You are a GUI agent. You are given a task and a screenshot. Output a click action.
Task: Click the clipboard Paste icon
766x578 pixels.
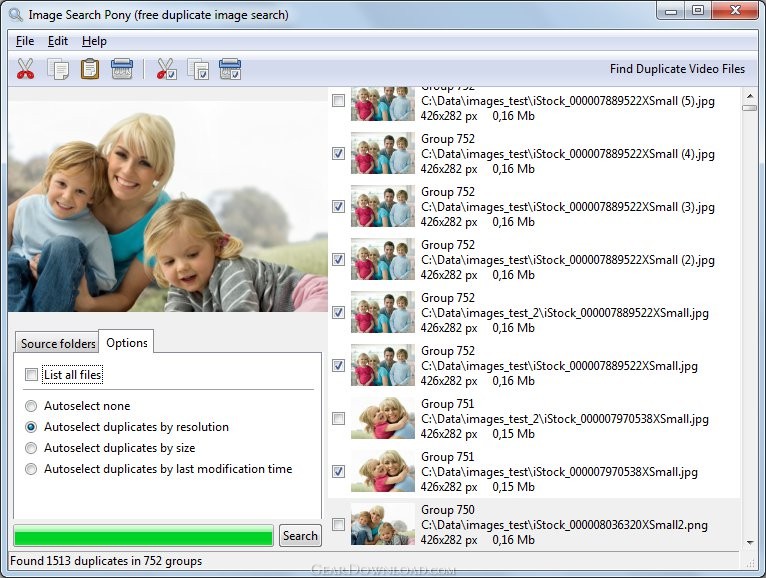(90, 69)
